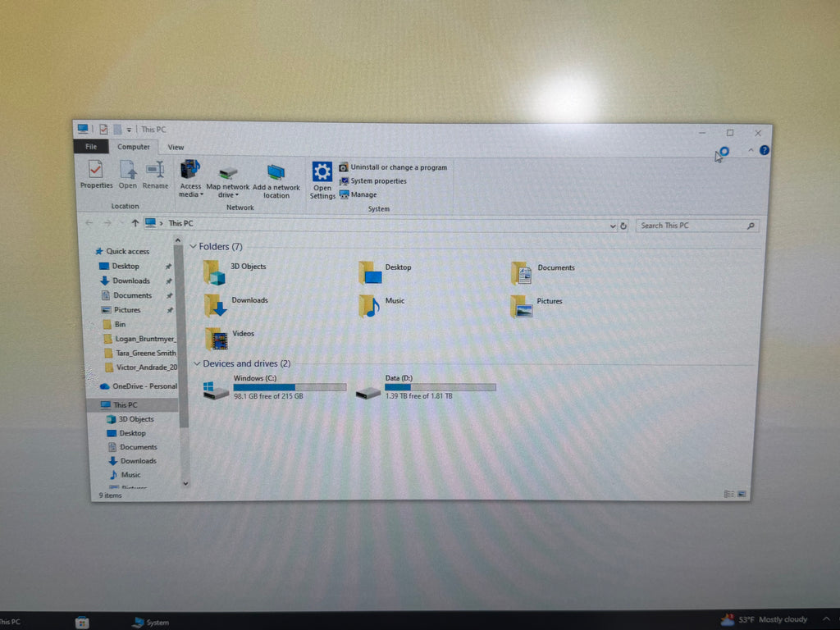Select OneDrive - Personal in sidebar
Screen dimensions: 840x630
point(139,386)
